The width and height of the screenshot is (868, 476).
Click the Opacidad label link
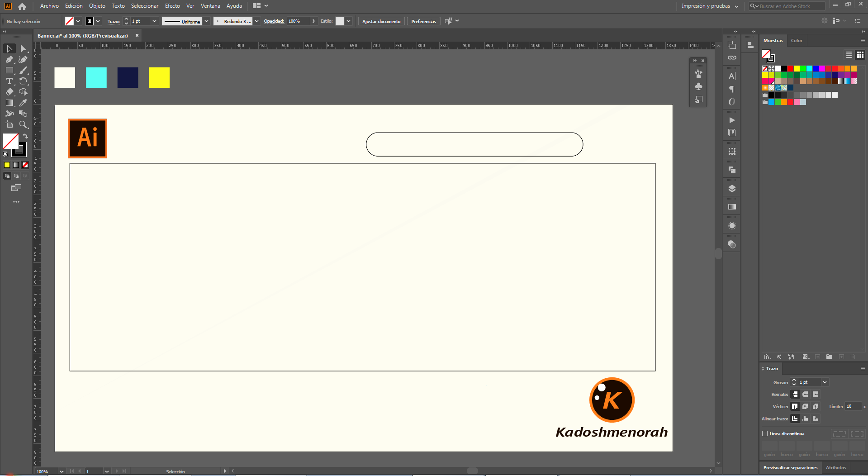274,21
